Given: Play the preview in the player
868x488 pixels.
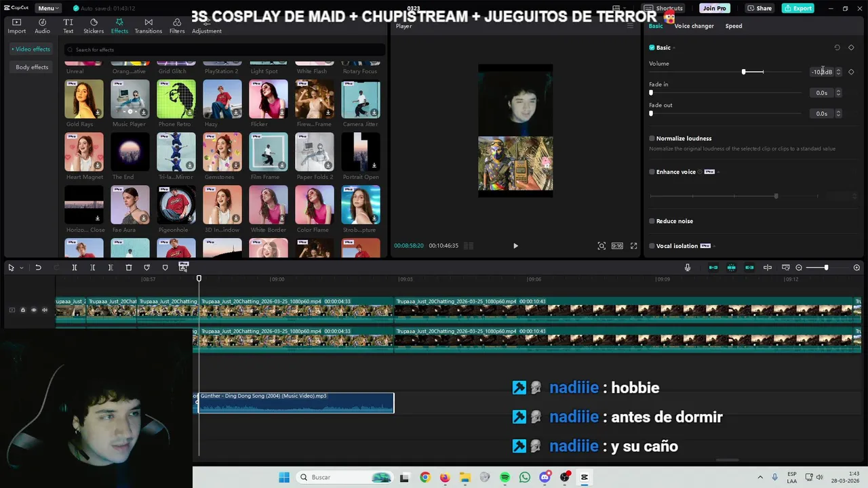Looking at the screenshot, I should [515, 246].
